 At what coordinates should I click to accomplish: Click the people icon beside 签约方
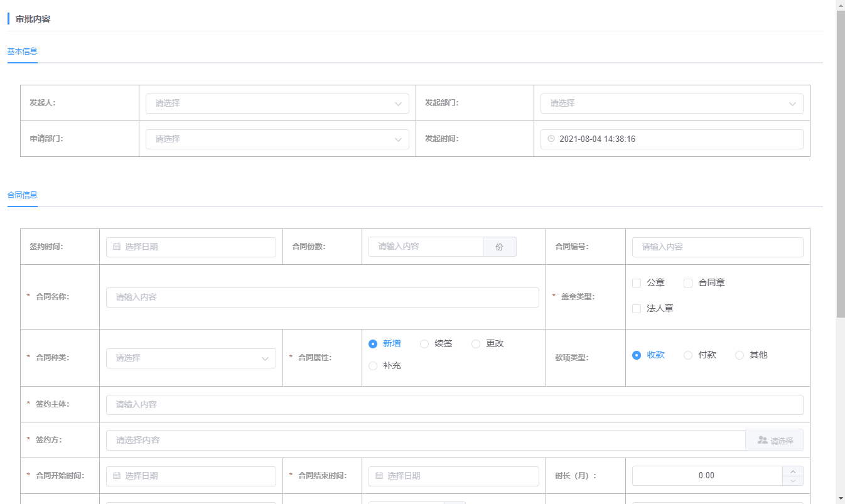tap(763, 441)
